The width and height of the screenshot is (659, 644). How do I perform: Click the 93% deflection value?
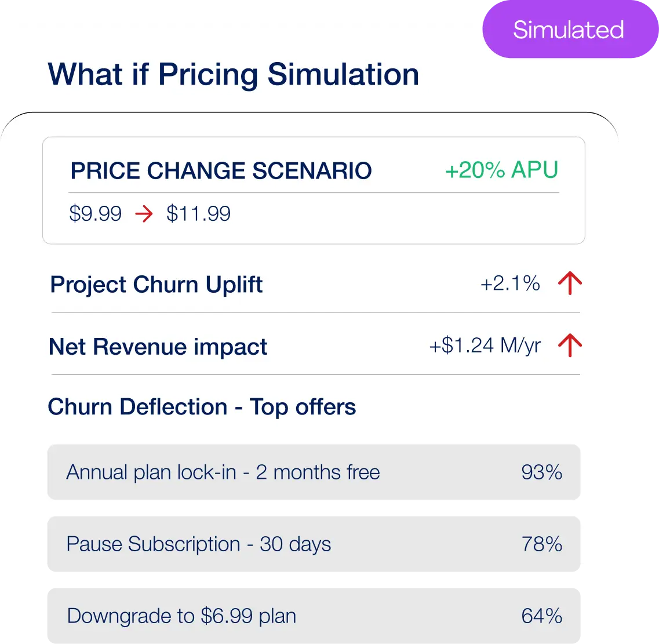coord(542,472)
